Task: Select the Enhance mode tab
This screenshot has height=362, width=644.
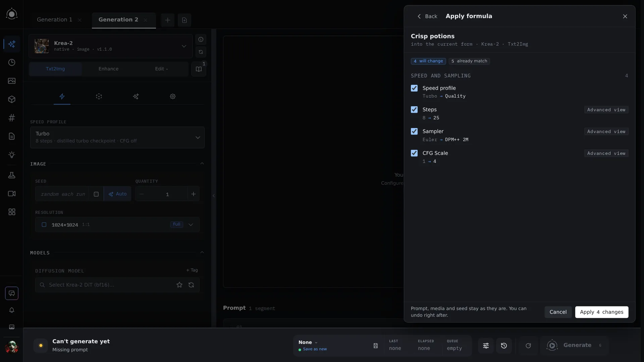Action: click(x=108, y=69)
